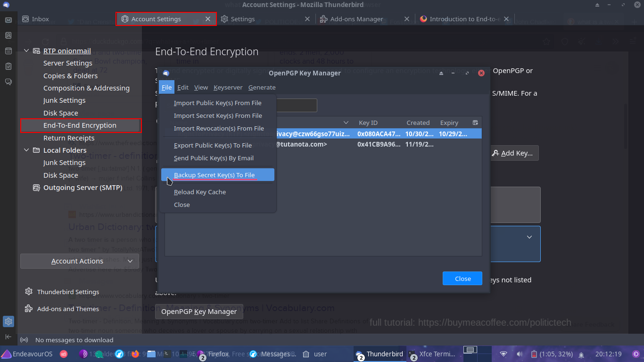644x362 pixels.
Task: Choose Reload Key Cache
Action: pyautogui.click(x=217, y=192)
